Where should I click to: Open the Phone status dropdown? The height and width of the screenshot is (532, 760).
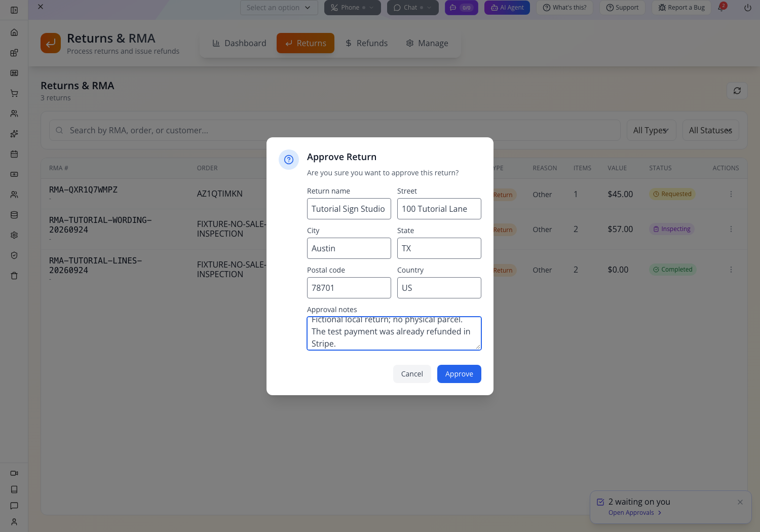tap(353, 8)
